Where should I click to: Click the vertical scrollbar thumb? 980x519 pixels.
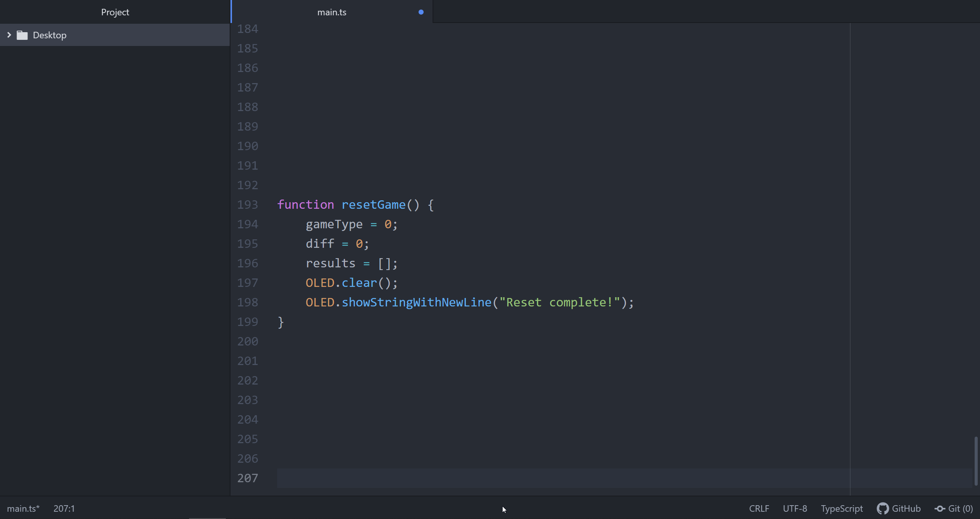tap(976, 461)
